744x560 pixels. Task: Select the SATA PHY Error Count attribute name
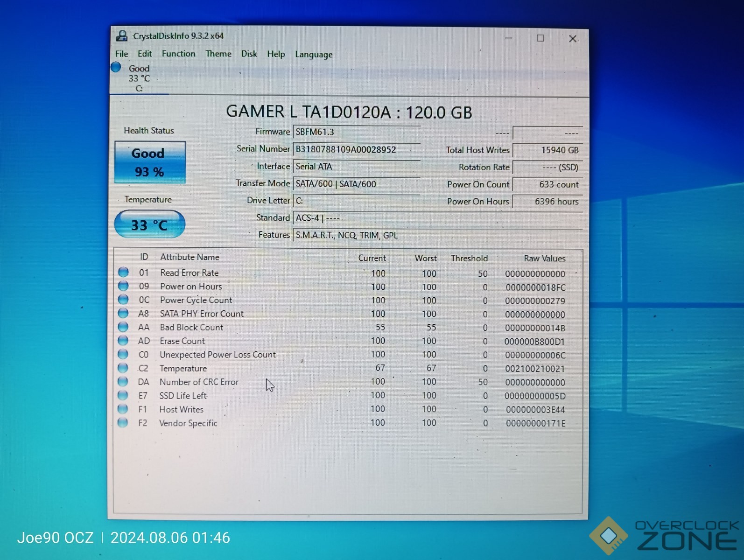click(x=202, y=314)
